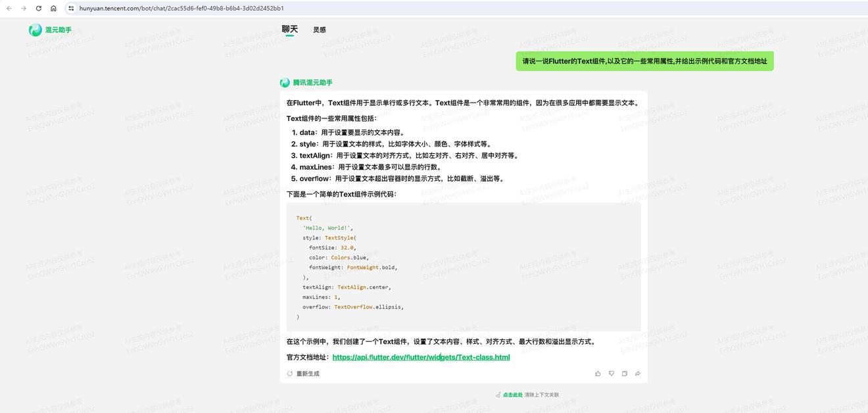Screen dimensions: 868x413
Task: Switch to the 聊天 tab
Action: pyautogui.click(x=289, y=30)
